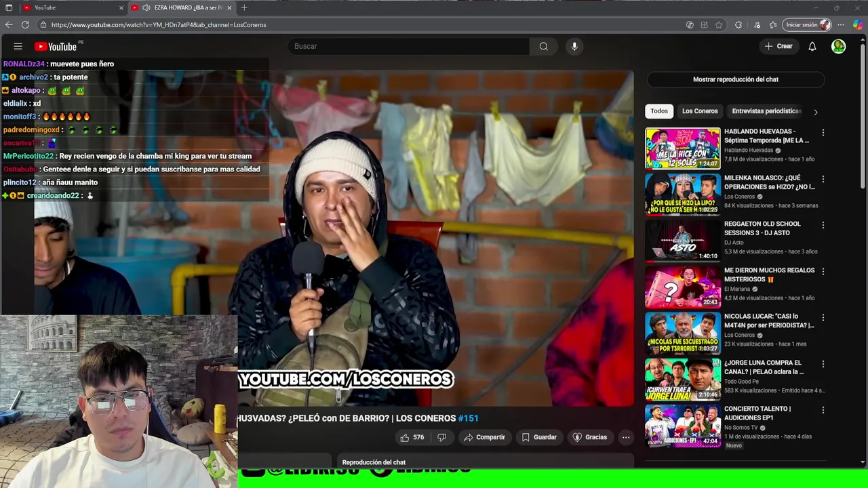
Task: Open the YouTube account avatar menu
Action: click(x=839, y=46)
